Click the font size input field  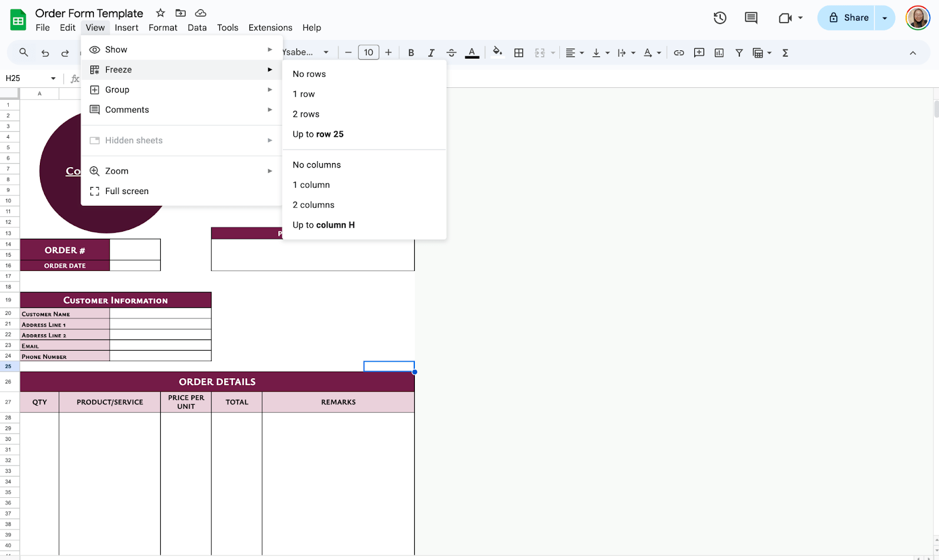tap(369, 52)
